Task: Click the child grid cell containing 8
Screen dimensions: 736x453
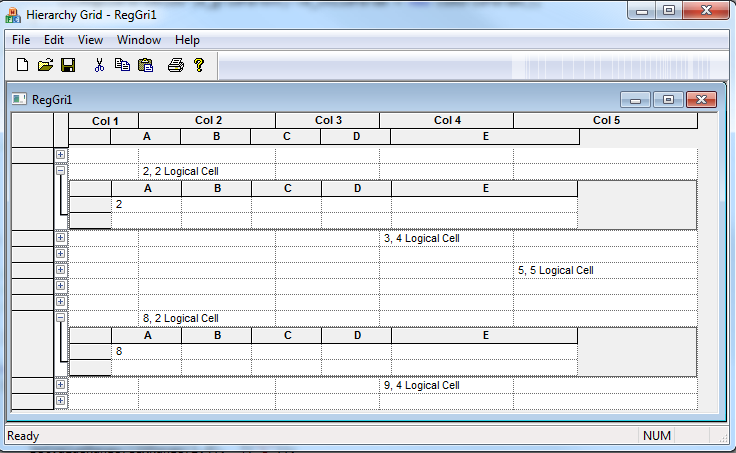Action: 146,352
